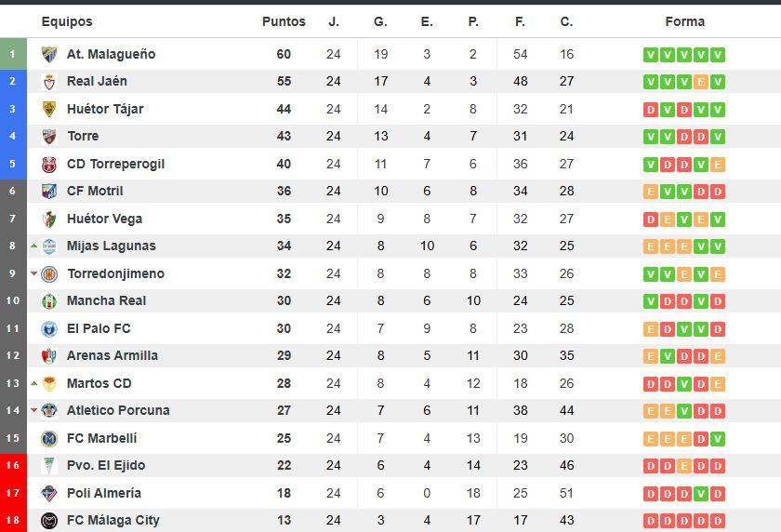Open the Huétor Vega team page
Viewport: 781px width, 532px height.
tap(104, 219)
